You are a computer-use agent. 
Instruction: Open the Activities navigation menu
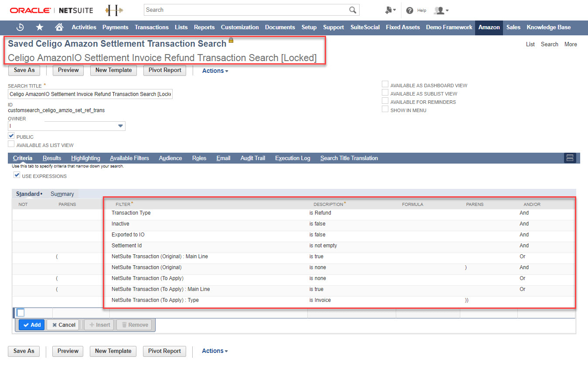point(84,27)
